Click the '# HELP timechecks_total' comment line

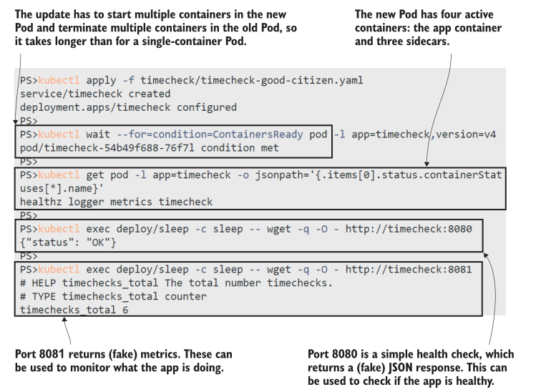click(x=177, y=283)
